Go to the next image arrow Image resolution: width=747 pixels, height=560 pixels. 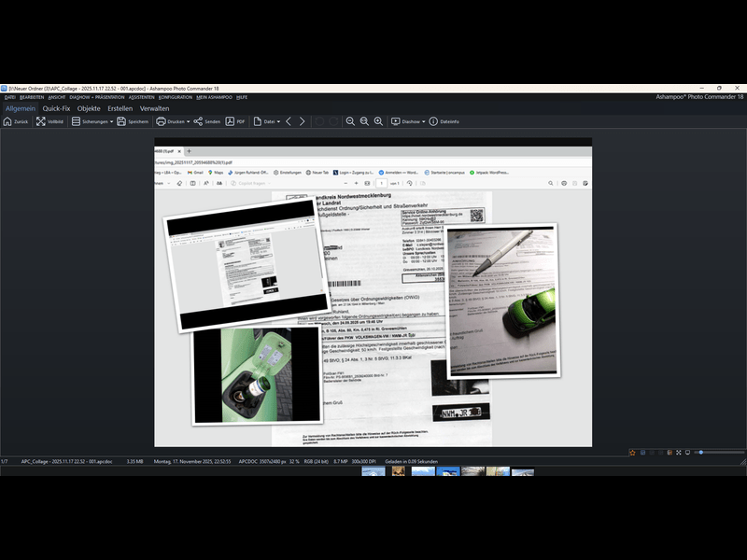point(302,121)
